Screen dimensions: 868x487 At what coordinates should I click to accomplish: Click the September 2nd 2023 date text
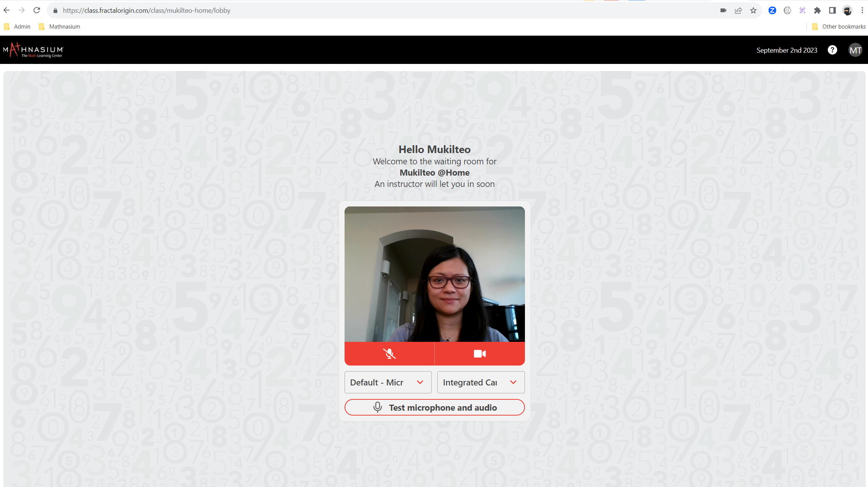pos(787,50)
